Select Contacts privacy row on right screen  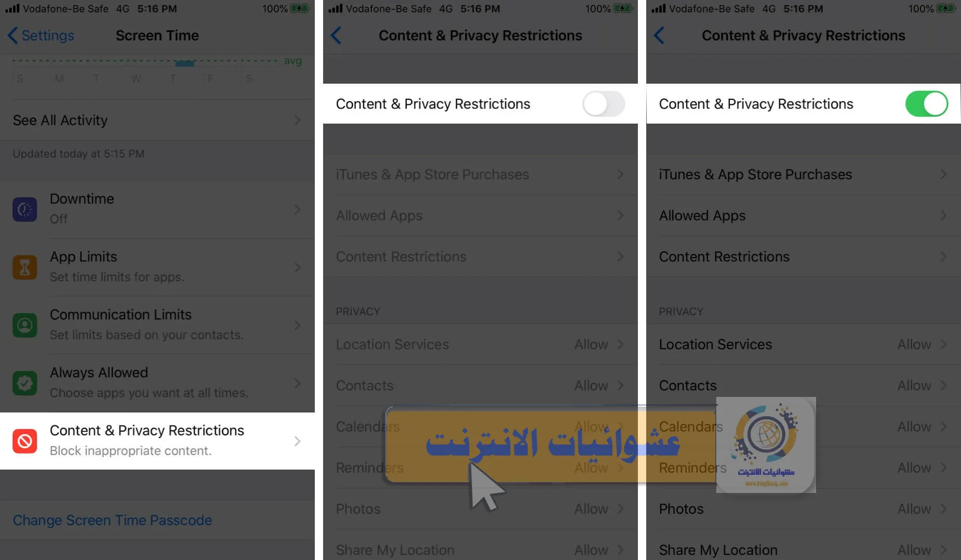pos(804,385)
